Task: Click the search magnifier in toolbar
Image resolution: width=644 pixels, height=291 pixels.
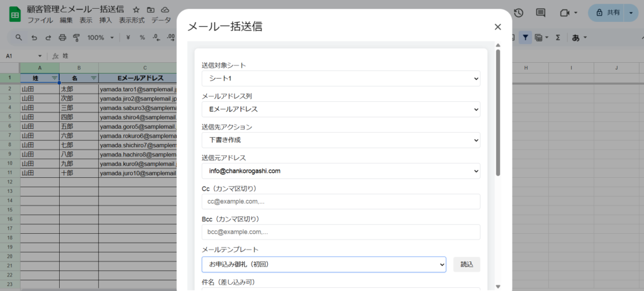Action: 19,38
